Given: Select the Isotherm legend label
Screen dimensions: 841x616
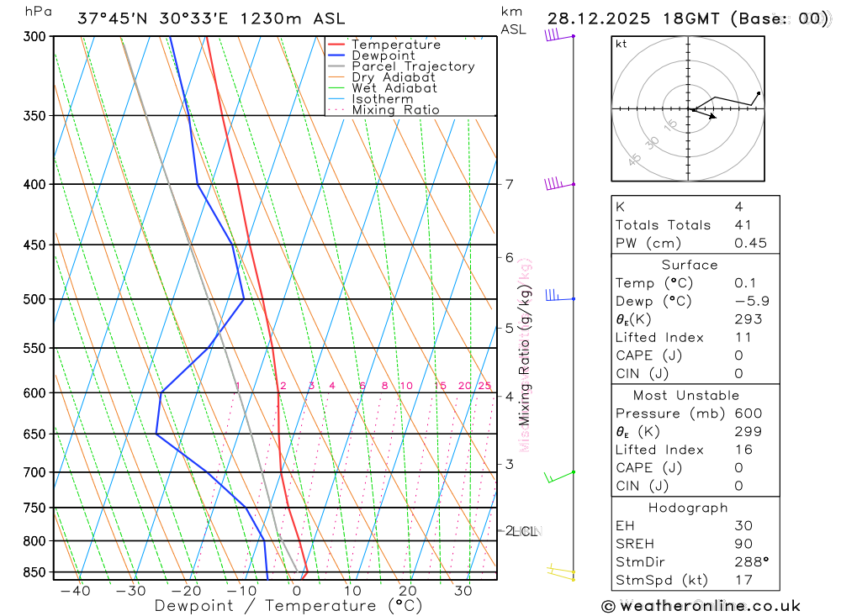Looking at the screenshot, I should pos(383,99).
